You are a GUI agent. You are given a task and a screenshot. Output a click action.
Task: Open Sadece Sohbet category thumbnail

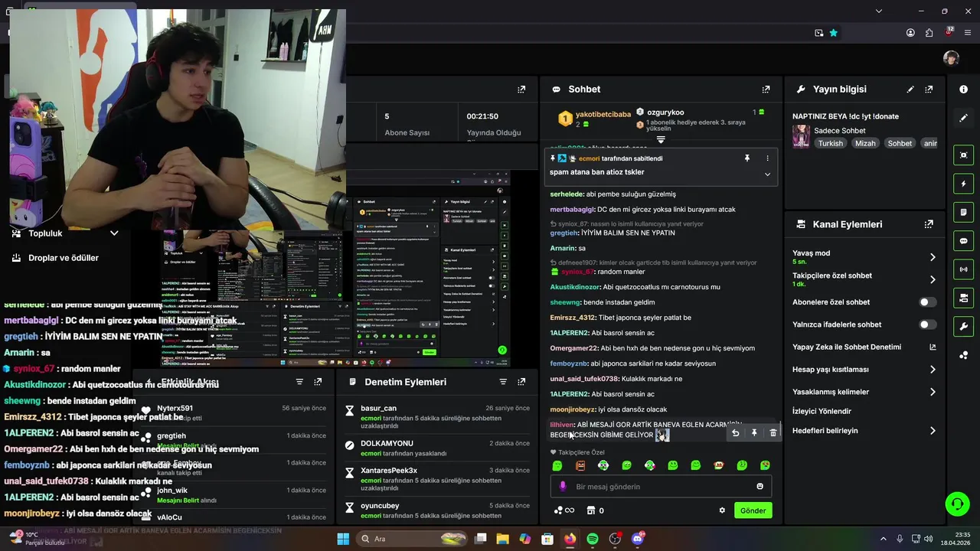[x=801, y=136]
